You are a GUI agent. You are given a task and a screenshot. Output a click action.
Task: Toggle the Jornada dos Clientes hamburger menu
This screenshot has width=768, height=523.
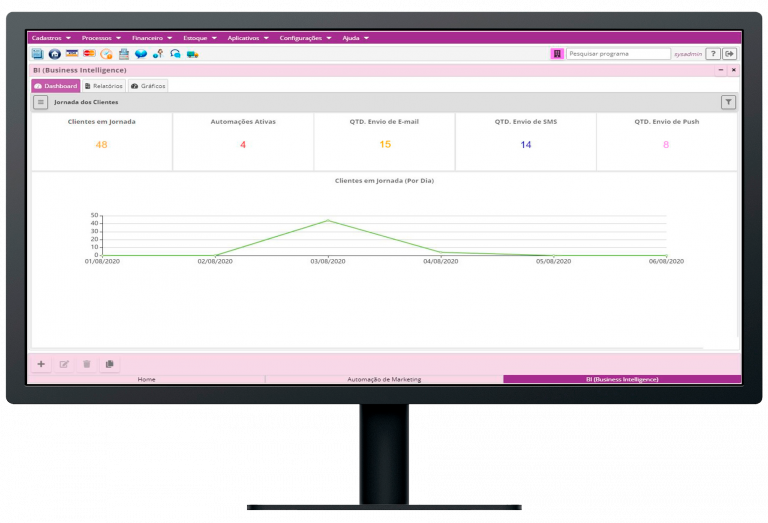point(41,102)
